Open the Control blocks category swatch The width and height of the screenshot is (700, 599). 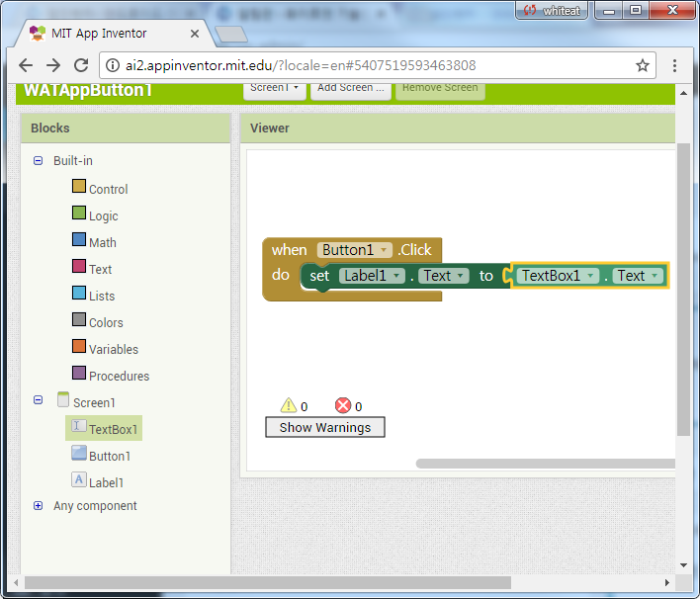pyautogui.click(x=79, y=186)
